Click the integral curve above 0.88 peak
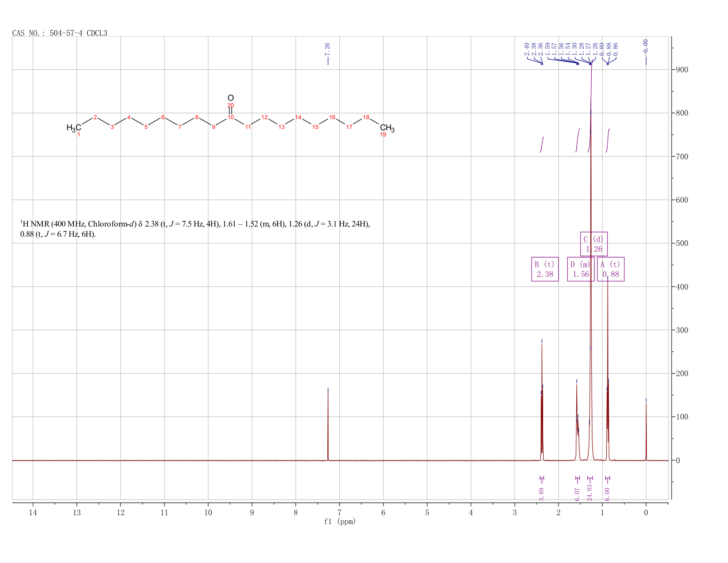 coord(608,140)
